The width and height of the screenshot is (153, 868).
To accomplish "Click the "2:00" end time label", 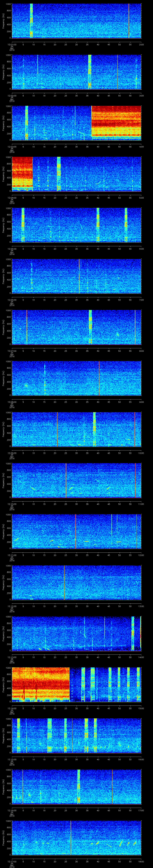I will pyautogui.click(x=141, y=44).
